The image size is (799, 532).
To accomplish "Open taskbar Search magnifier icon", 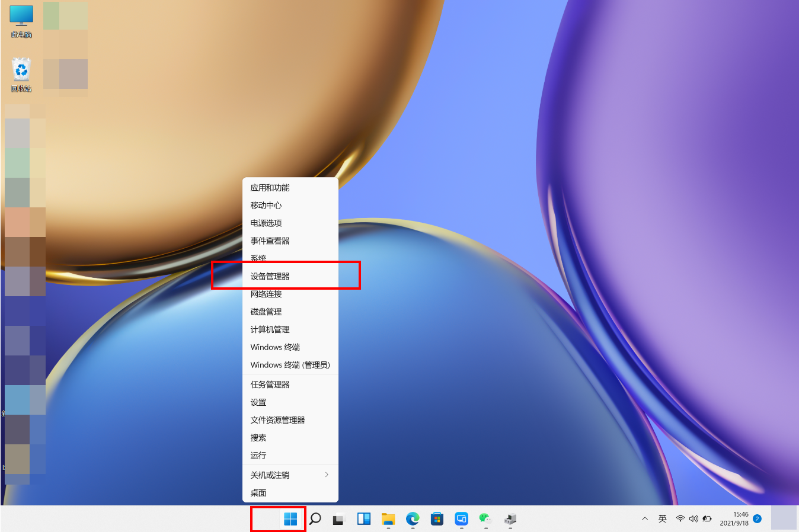I will [315, 520].
